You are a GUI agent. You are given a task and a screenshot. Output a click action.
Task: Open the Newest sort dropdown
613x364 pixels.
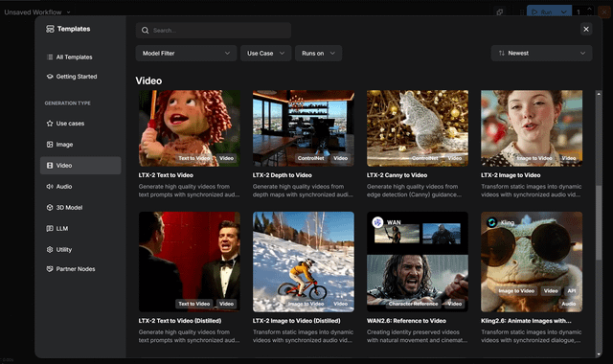[x=541, y=54]
